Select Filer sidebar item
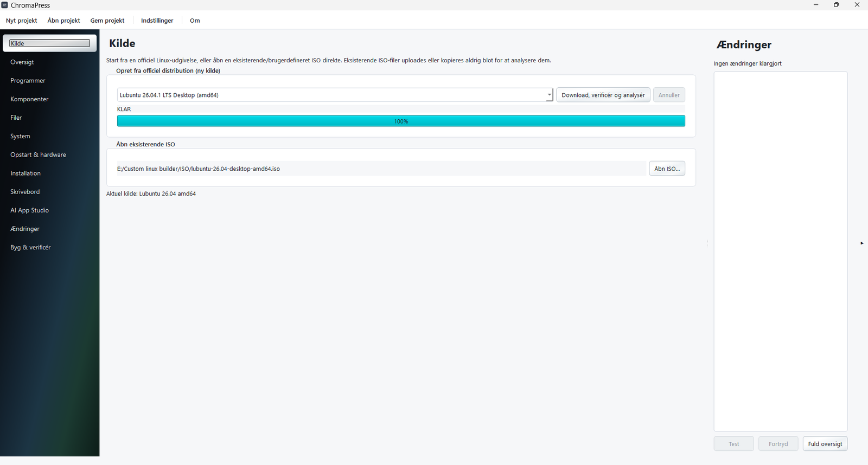868x465 pixels. (50, 118)
